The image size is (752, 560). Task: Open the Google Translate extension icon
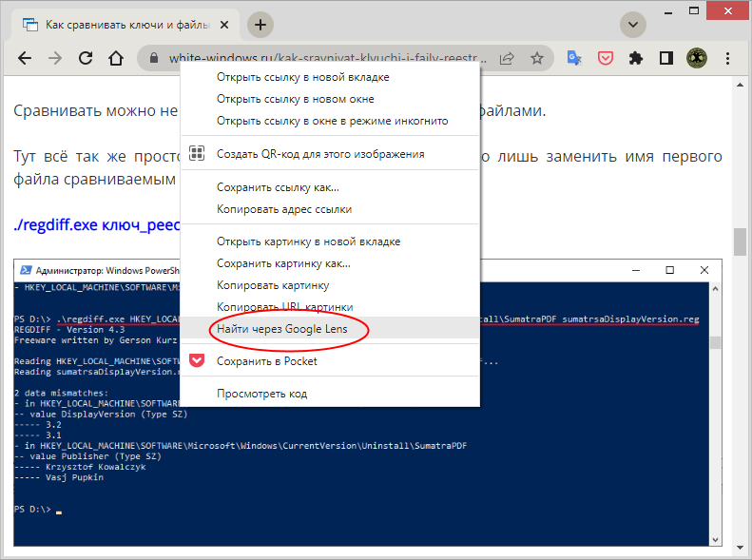(574, 59)
